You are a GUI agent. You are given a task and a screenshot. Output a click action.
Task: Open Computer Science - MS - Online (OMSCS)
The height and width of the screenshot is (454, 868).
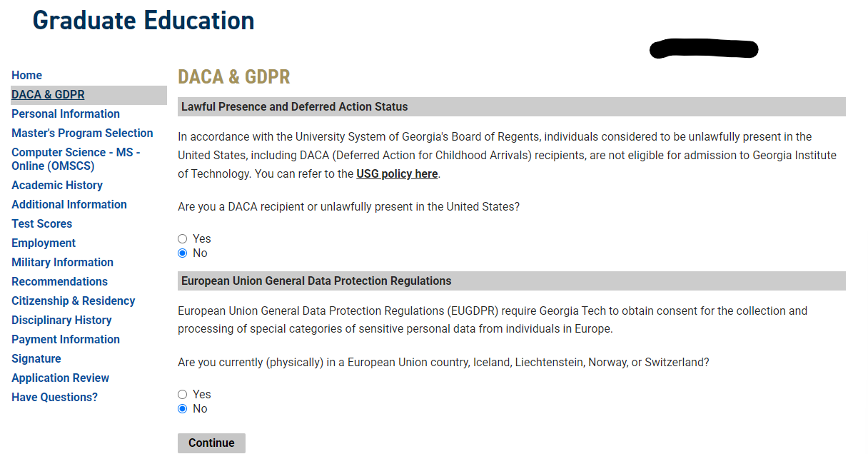(x=76, y=159)
